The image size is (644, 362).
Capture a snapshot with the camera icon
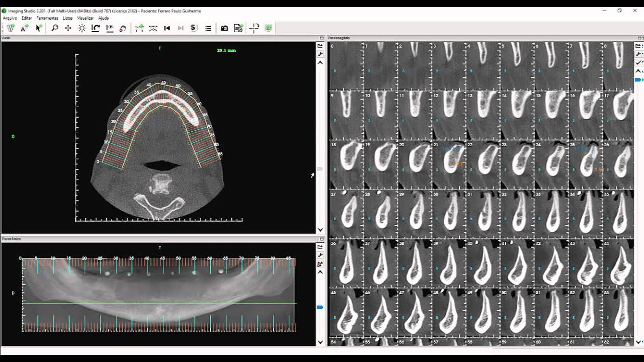(x=224, y=28)
